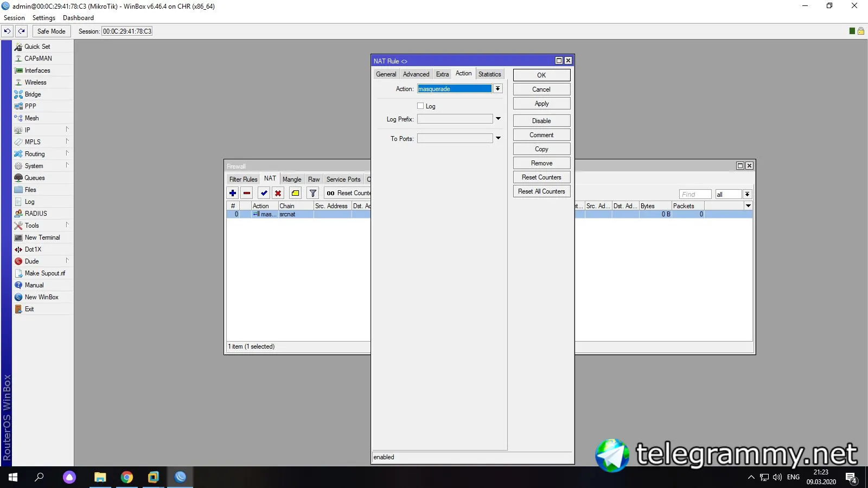Click the red minus remove icon
This screenshot has width=868, height=488.
click(247, 193)
